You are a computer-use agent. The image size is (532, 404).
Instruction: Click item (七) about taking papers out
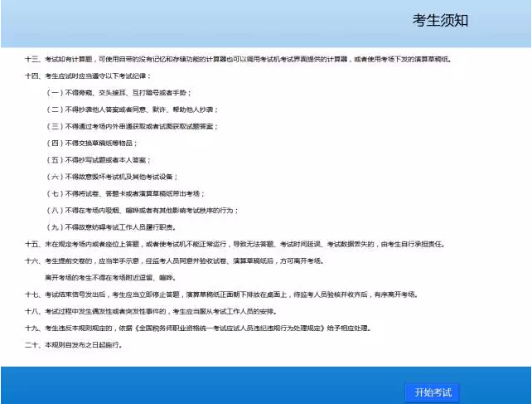[x=124, y=193]
